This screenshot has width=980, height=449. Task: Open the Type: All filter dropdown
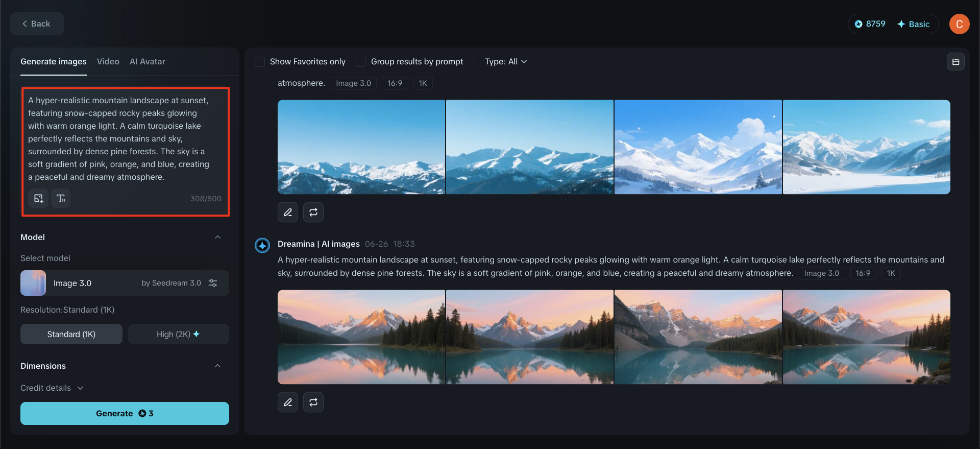[x=506, y=62]
